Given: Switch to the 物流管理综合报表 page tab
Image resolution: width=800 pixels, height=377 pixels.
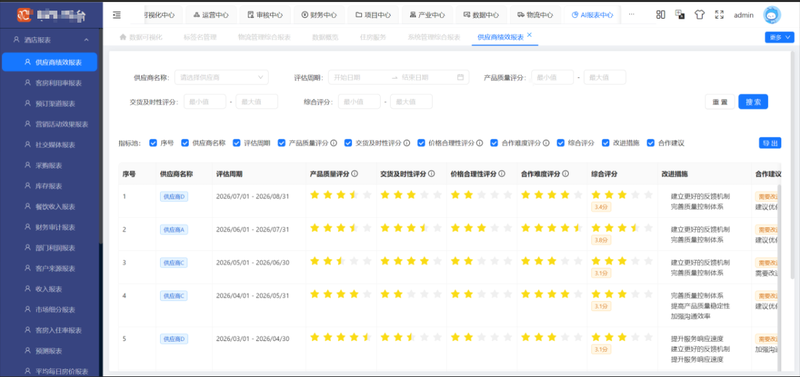Looking at the screenshot, I should tap(264, 37).
